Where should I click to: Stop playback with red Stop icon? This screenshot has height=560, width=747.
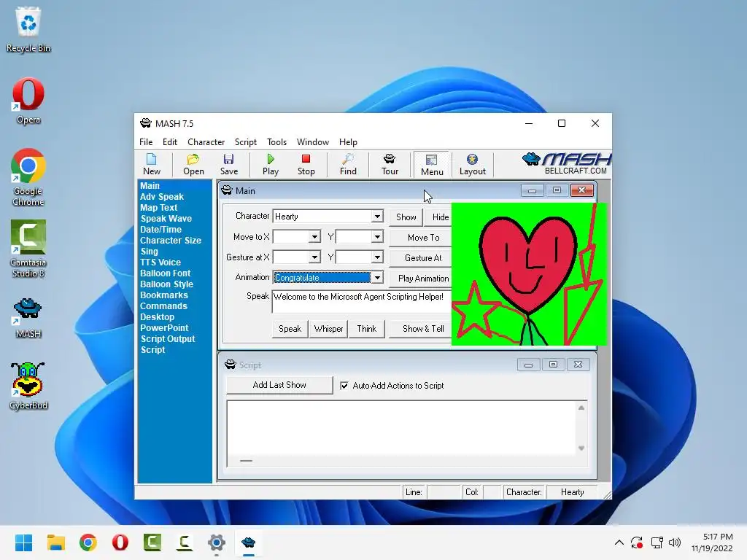306,164
